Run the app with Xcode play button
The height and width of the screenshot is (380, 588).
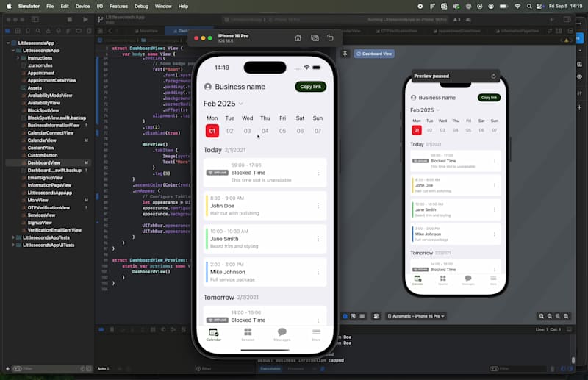(x=85, y=19)
